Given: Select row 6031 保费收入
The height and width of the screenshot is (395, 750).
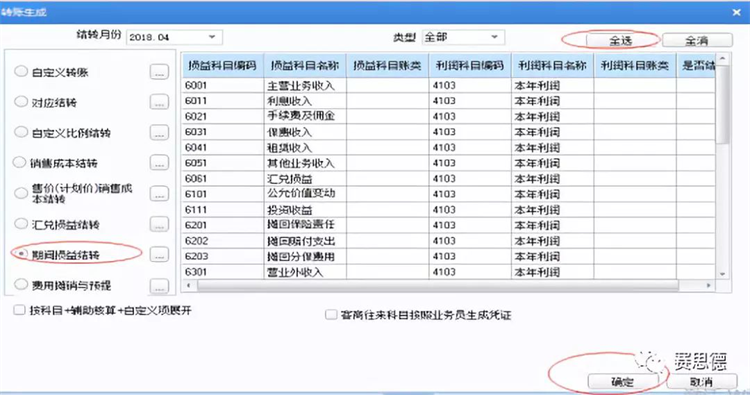Looking at the screenshot, I should (x=449, y=132).
